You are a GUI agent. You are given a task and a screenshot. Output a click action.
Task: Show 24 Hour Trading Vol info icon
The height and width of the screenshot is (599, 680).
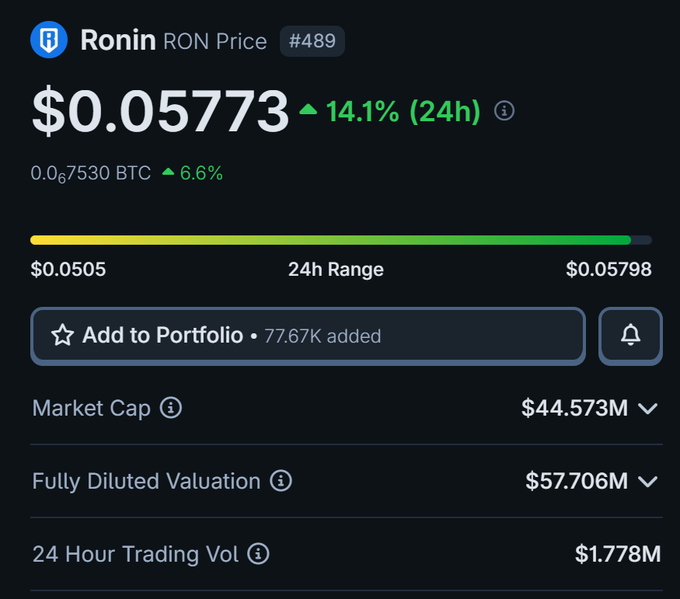(258, 553)
